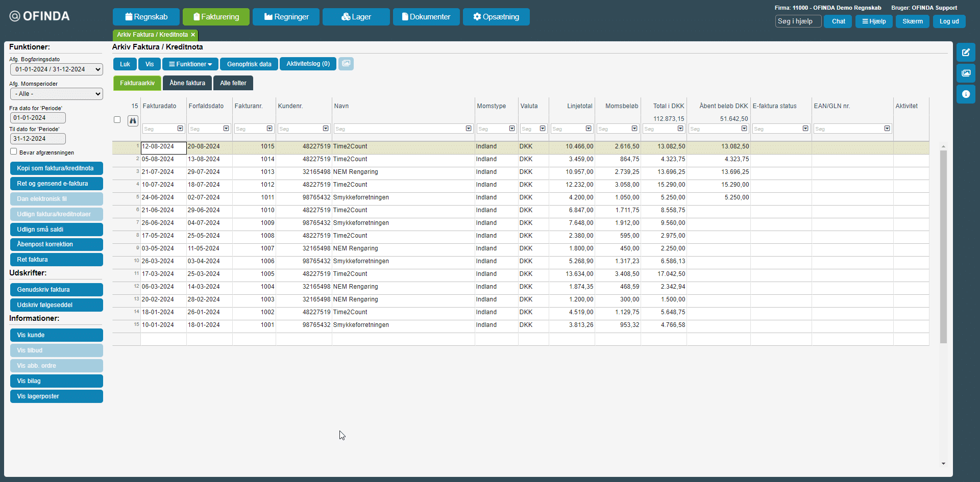Click the Kopi som faktura/kreditnota button
This screenshot has width=980, height=482.
(56, 168)
